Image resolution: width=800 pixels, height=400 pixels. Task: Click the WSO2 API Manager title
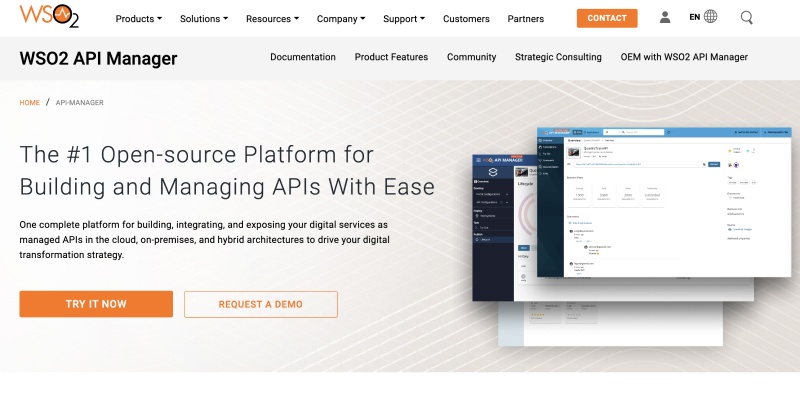tap(98, 59)
